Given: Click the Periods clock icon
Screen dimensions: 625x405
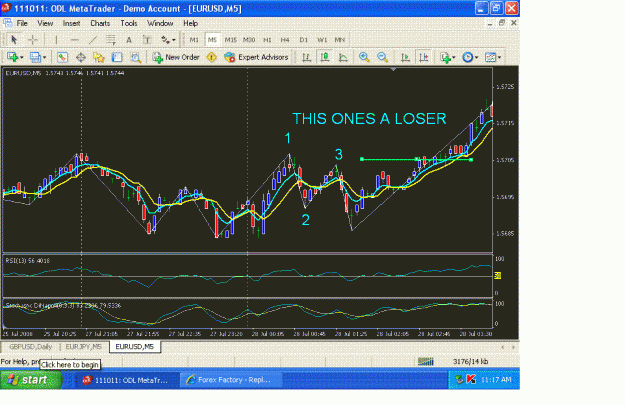Looking at the screenshot, I should [x=468, y=57].
